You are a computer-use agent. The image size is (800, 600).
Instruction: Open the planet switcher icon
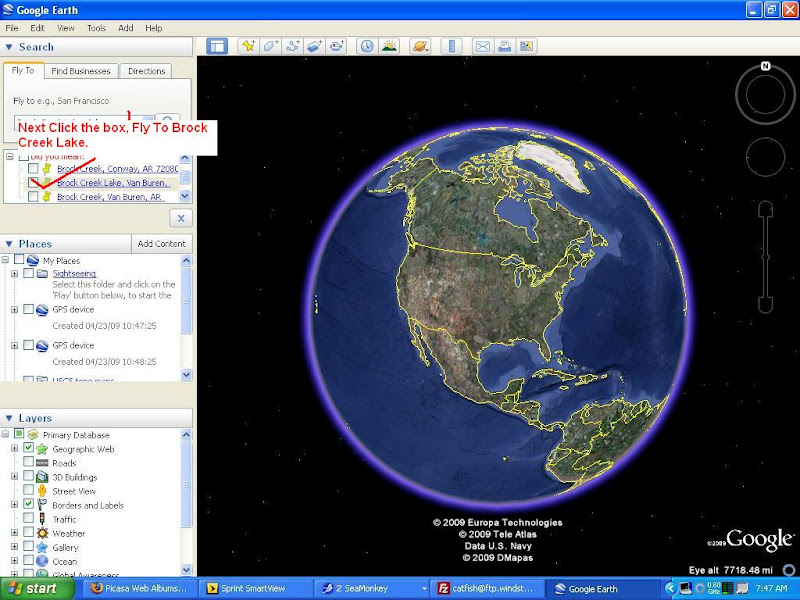point(420,46)
